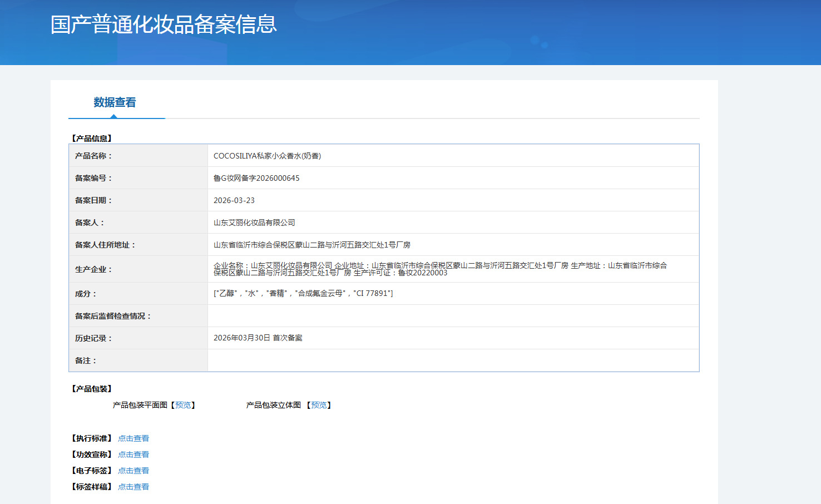The width and height of the screenshot is (821, 504).
Task: Open 点击查看 link for 标签样稿
Action: click(133, 487)
